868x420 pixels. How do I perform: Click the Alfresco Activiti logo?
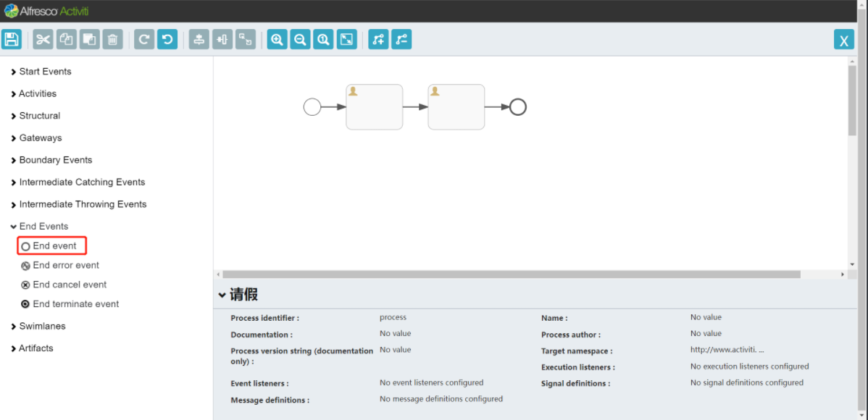pyautogui.click(x=46, y=11)
